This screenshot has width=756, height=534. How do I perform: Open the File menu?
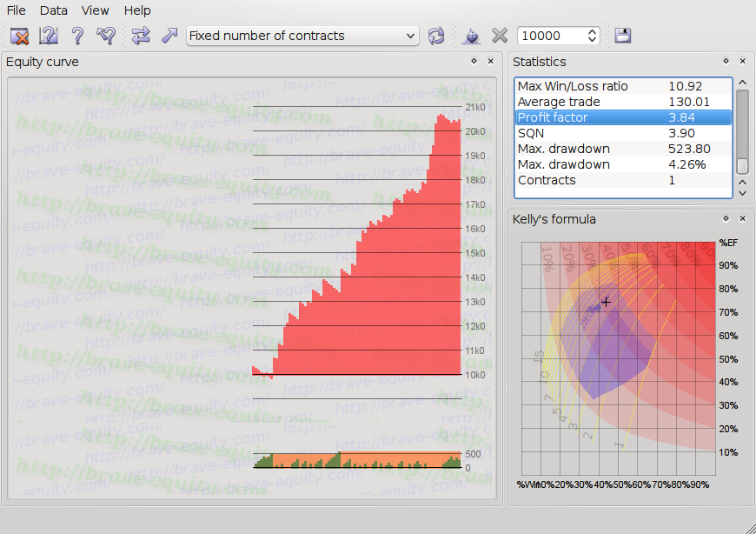17,10
